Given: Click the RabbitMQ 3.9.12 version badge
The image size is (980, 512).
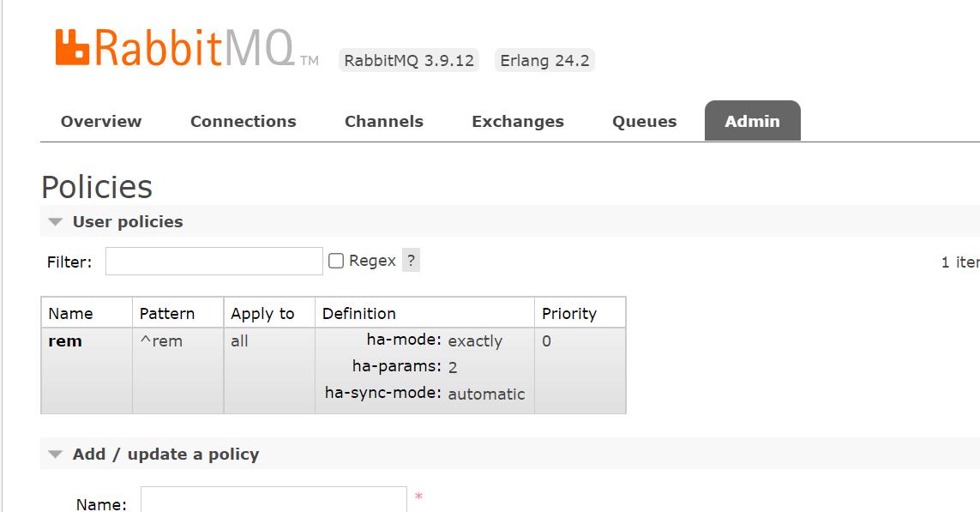Looking at the screenshot, I should pyautogui.click(x=409, y=61).
